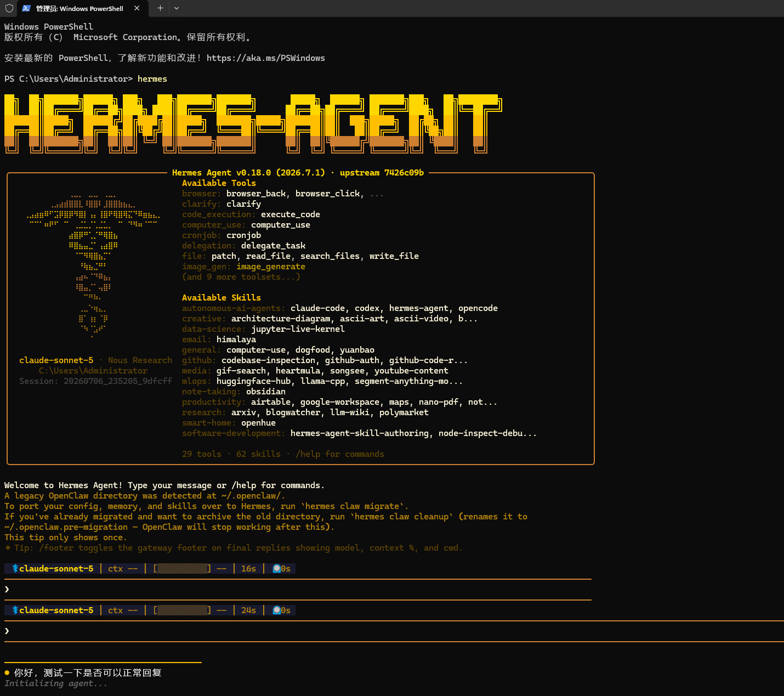Image resolution: width=784 pixels, height=696 pixels.
Task: Click the "google-workspace" skill name
Action: [340, 402]
